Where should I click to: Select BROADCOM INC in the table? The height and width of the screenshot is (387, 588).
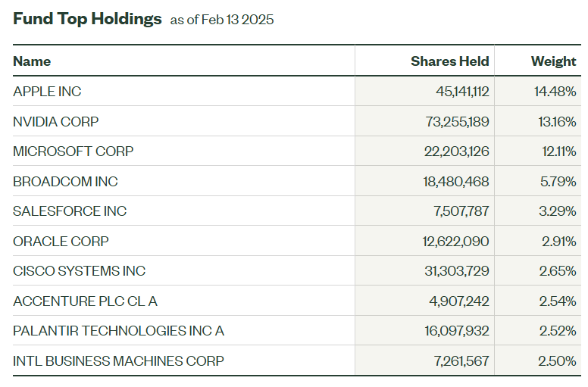[x=65, y=182]
